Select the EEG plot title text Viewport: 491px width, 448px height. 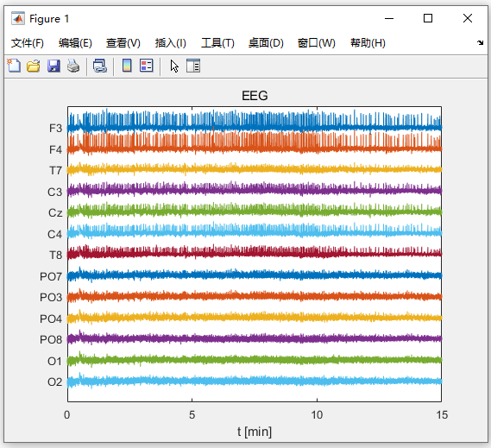coord(255,96)
